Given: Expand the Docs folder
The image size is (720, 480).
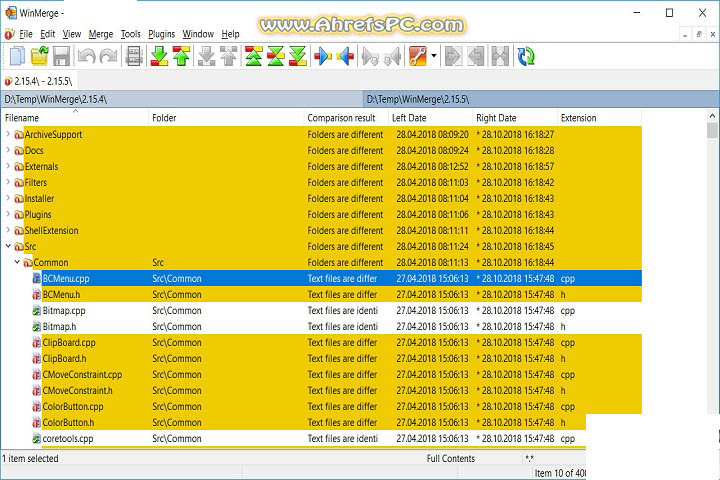Looking at the screenshot, I should tap(8, 150).
